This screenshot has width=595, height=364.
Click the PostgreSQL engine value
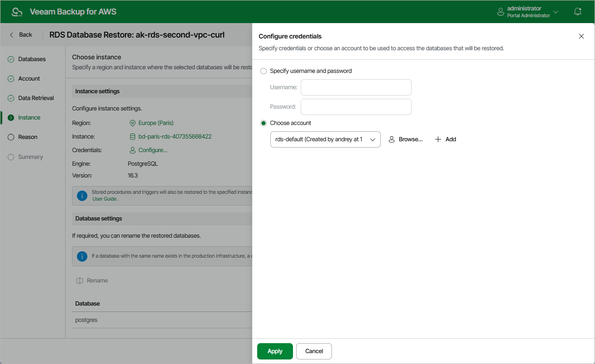143,164
